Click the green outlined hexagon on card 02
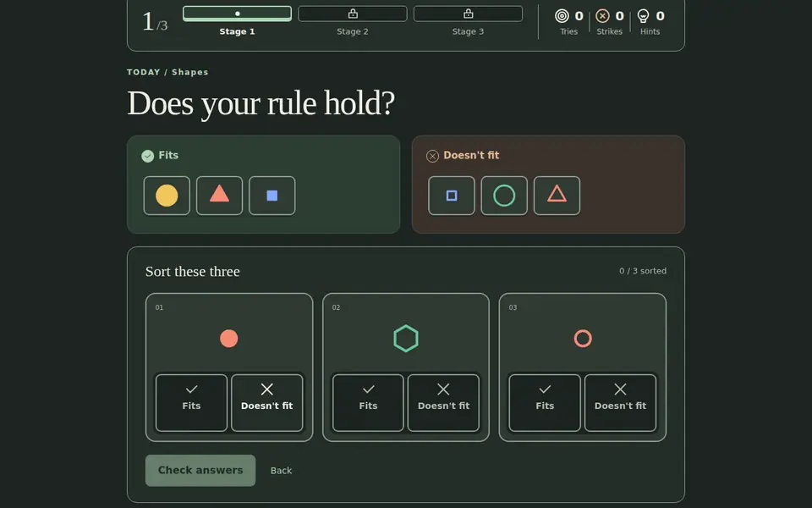The height and width of the screenshot is (508, 812). pyautogui.click(x=406, y=339)
